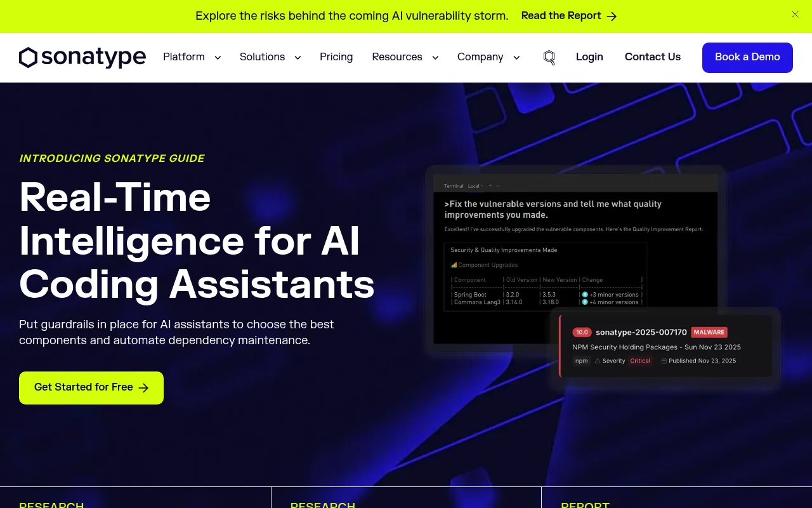Expand the Solutions menu chevron
Viewport: 812px width, 508px height.
pyautogui.click(x=298, y=58)
